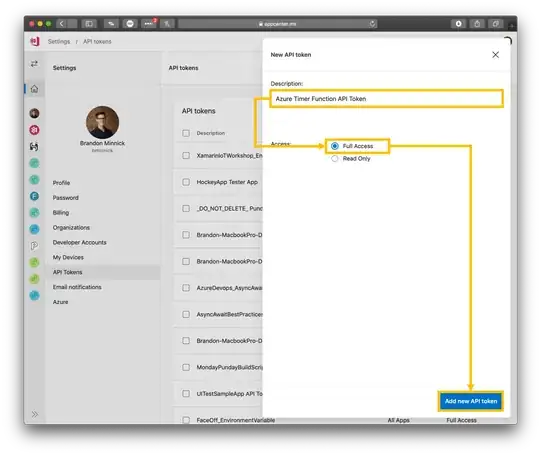Screen dimensions: 540x455
Task: Click the blue F app icon in sidebar
Action: click(x=34, y=196)
